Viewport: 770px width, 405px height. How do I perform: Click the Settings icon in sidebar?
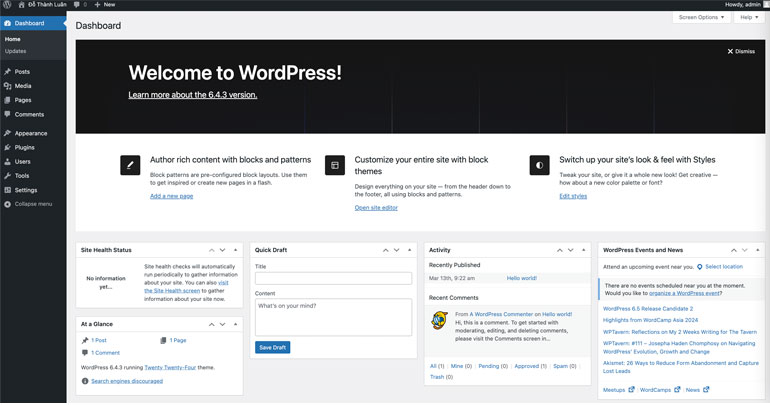pos(7,190)
